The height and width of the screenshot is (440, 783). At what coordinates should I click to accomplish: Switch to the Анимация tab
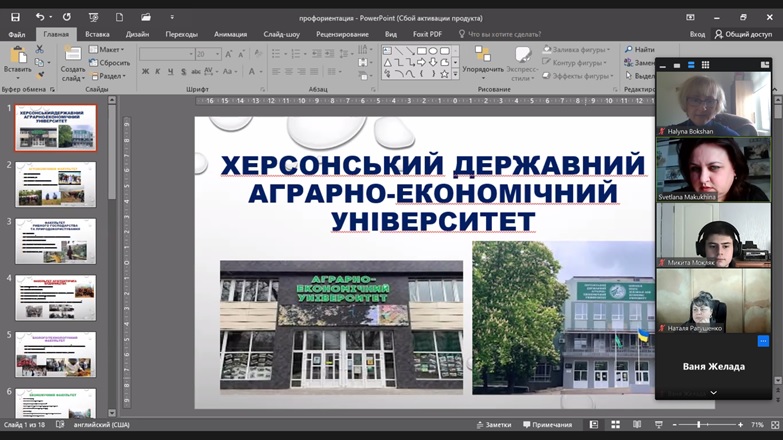pyautogui.click(x=230, y=34)
